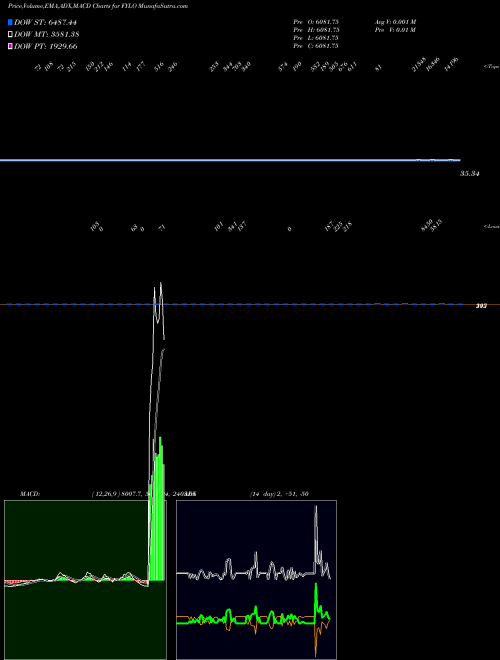Click the white DOW MT legend swatch
The width and height of the screenshot is (500, 660).
10,35
